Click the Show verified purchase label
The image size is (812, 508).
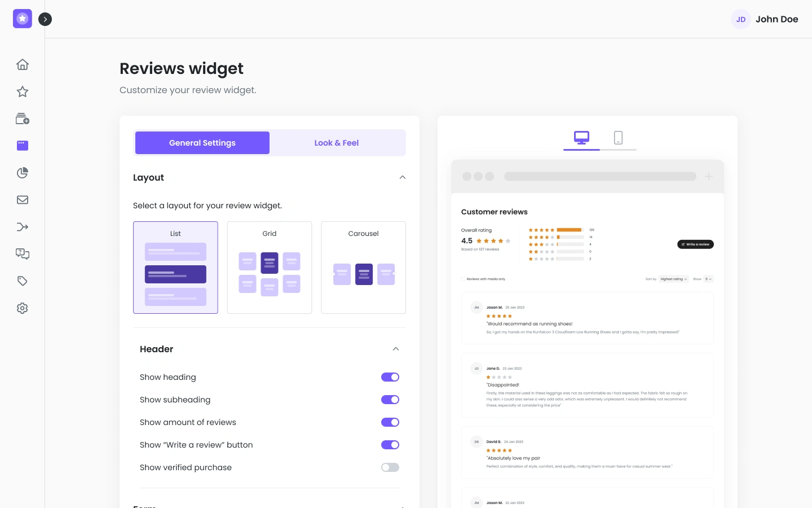(x=186, y=467)
